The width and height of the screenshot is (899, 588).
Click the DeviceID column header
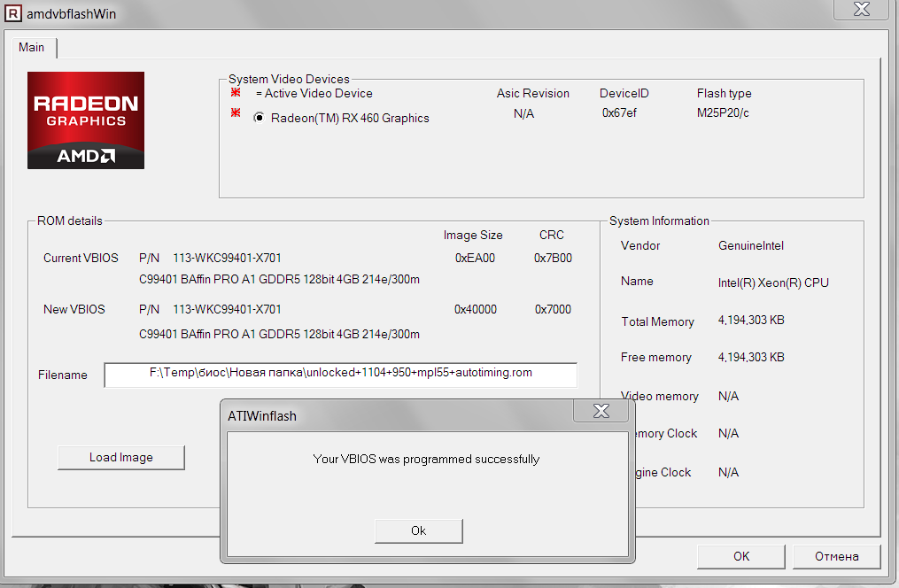624,93
